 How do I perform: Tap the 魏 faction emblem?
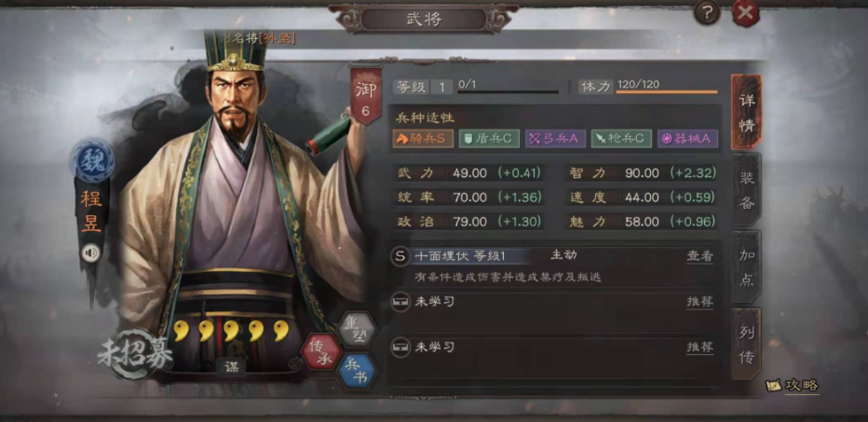[x=92, y=162]
